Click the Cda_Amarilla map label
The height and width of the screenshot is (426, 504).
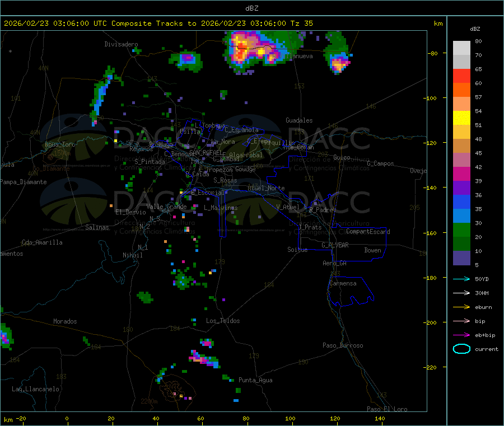42,242
